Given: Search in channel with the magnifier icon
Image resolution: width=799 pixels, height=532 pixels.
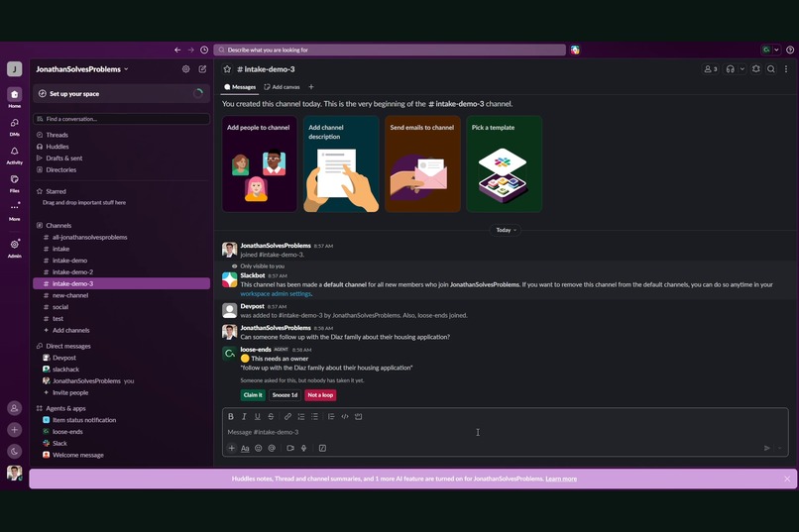Looking at the screenshot, I should [771, 69].
